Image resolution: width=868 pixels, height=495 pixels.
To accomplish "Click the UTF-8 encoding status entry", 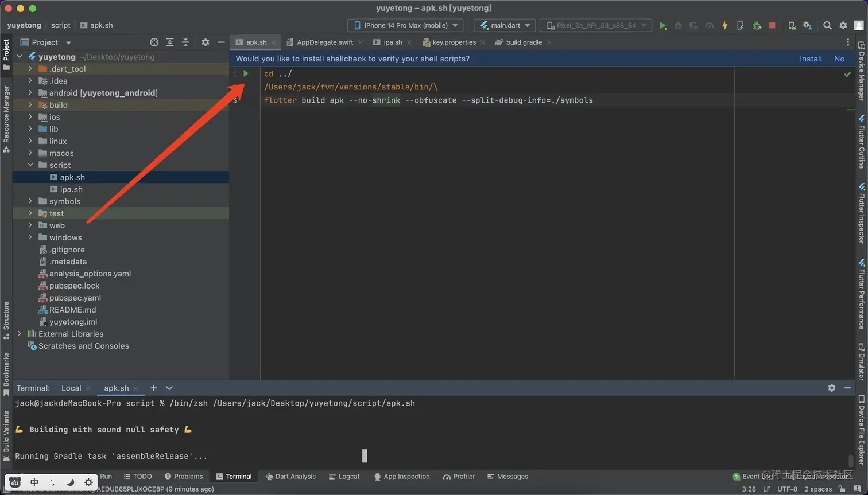I will pos(787,489).
